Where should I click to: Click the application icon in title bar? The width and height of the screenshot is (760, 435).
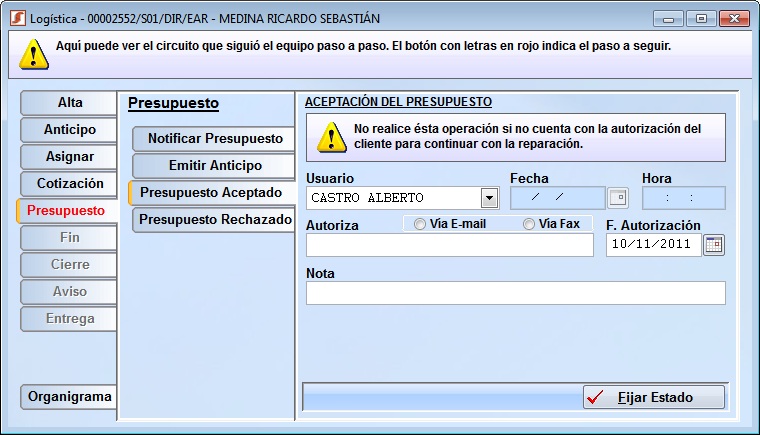(16, 18)
